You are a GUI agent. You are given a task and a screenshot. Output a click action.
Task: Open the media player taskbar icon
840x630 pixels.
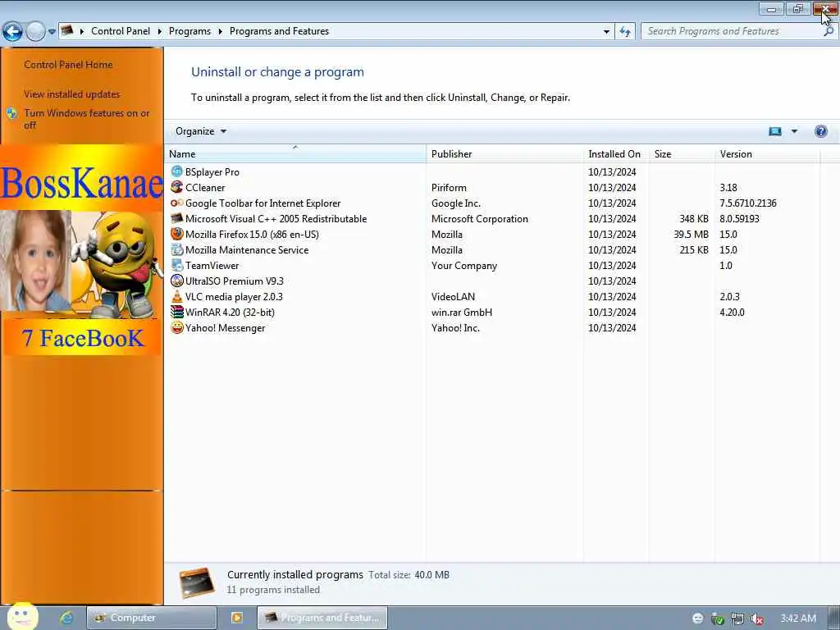click(236, 618)
